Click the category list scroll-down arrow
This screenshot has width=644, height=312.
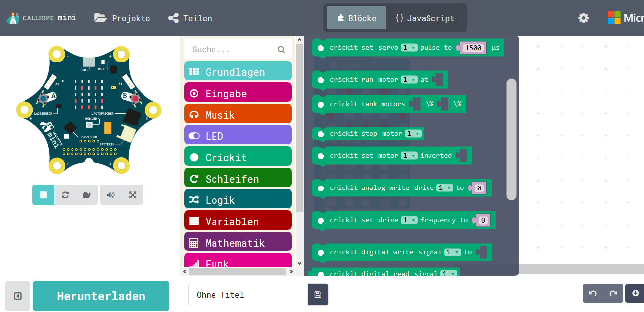[x=299, y=264]
